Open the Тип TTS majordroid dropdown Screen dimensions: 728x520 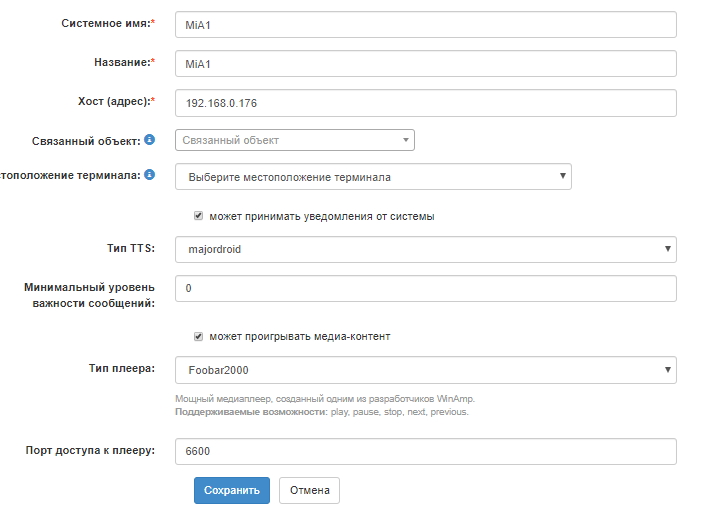[425, 249]
